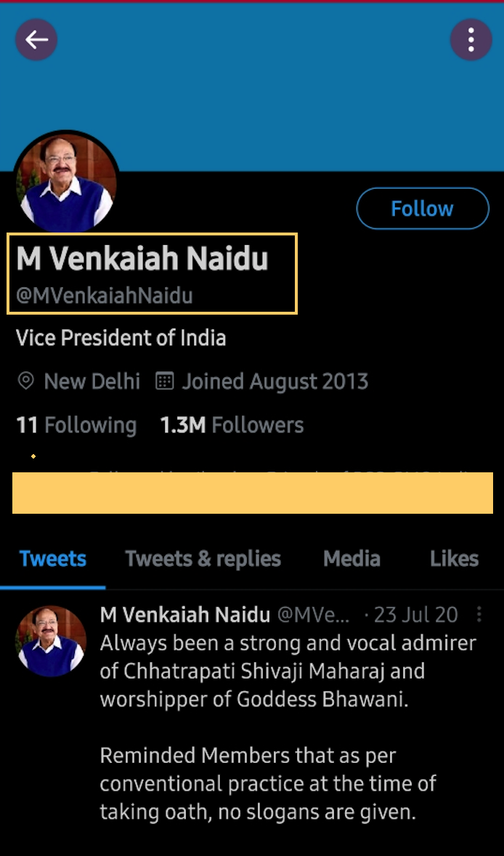Screen dimensions: 504x856
Task: Tap the tweet author's small avatar
Action: click(x=51, y=642)
